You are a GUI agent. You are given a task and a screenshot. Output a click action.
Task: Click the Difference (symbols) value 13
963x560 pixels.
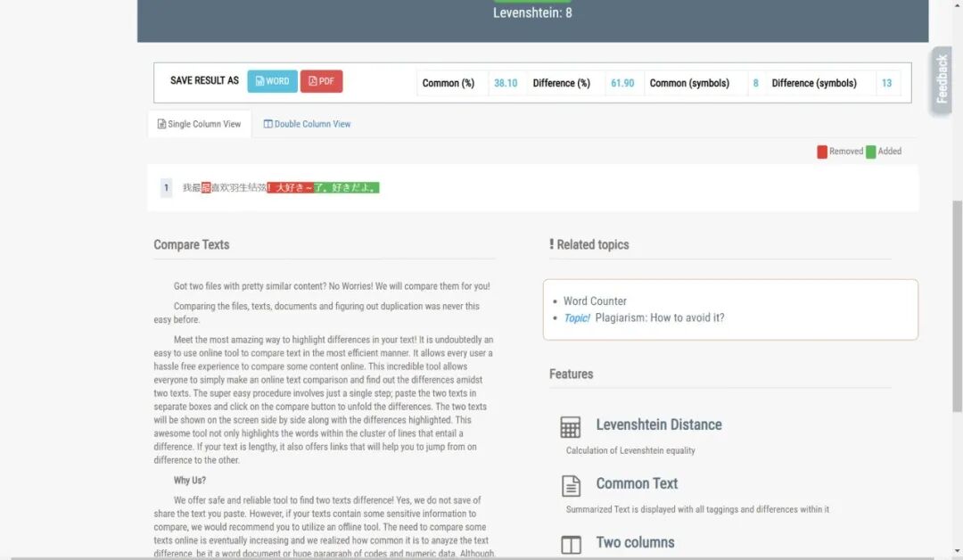point(886,83)
